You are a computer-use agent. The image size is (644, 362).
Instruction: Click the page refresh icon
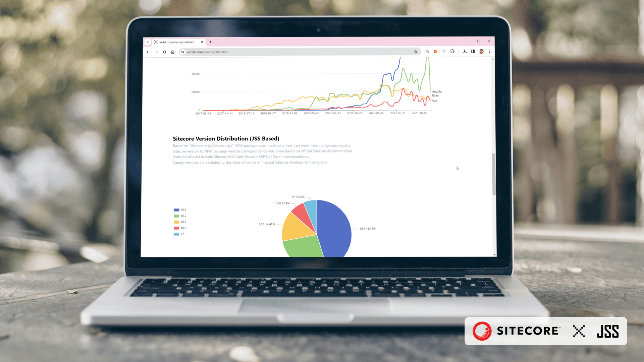tap(164, 52)
